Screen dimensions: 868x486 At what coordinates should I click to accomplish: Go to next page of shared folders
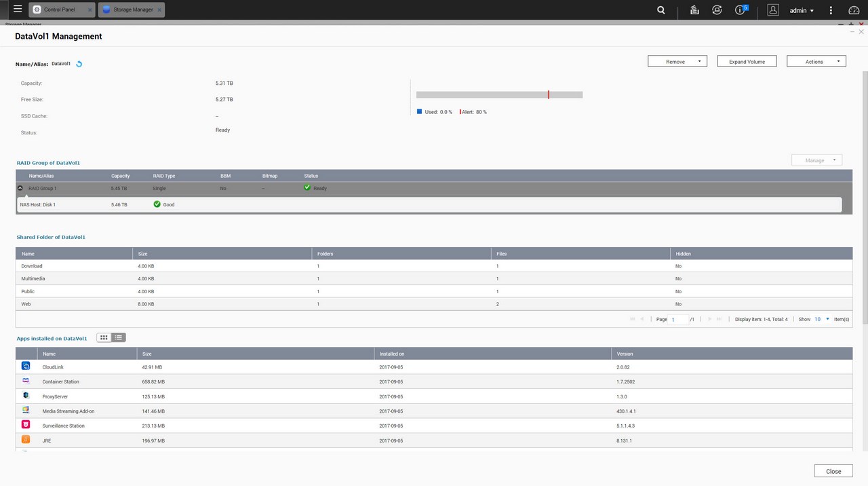tap(709, 319)
